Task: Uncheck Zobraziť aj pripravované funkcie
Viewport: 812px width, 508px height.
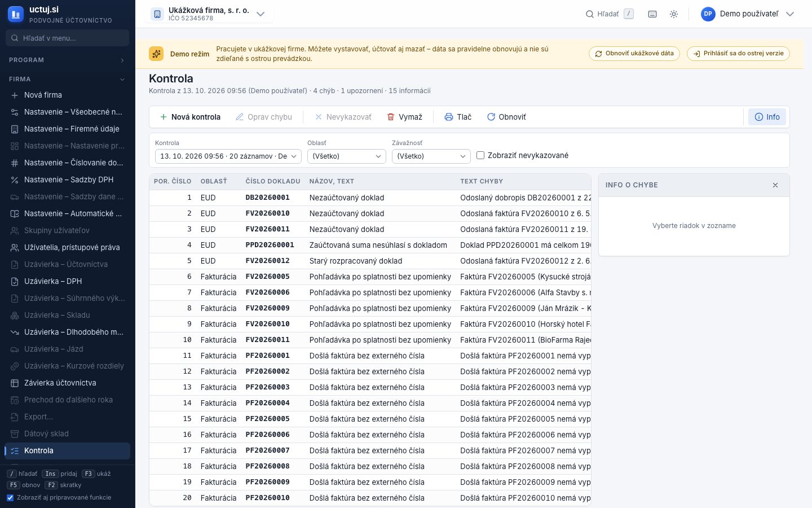Action: [10, 498]
